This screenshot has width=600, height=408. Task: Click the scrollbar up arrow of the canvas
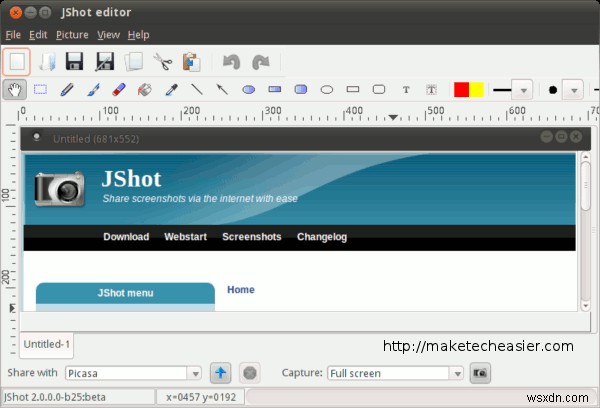585,157
